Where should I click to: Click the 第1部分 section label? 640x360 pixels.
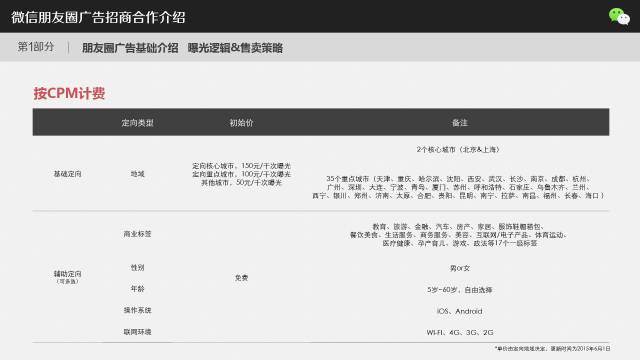point(36,47)
